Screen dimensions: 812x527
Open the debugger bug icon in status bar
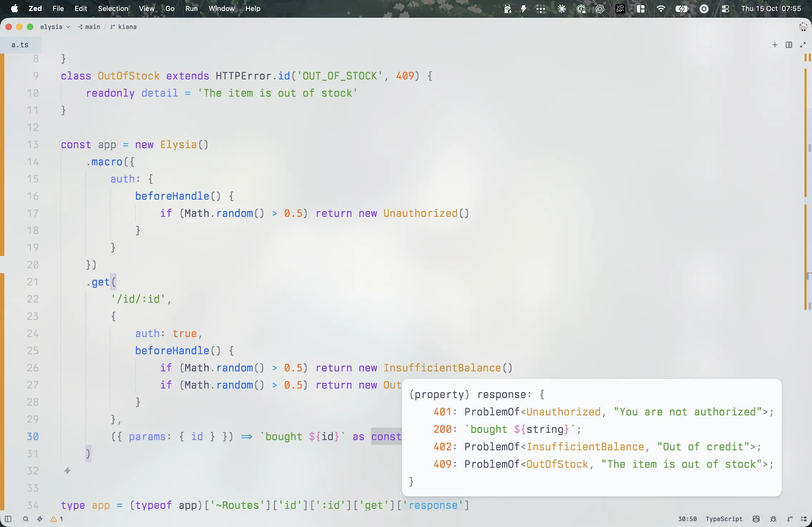click(773, 519)
